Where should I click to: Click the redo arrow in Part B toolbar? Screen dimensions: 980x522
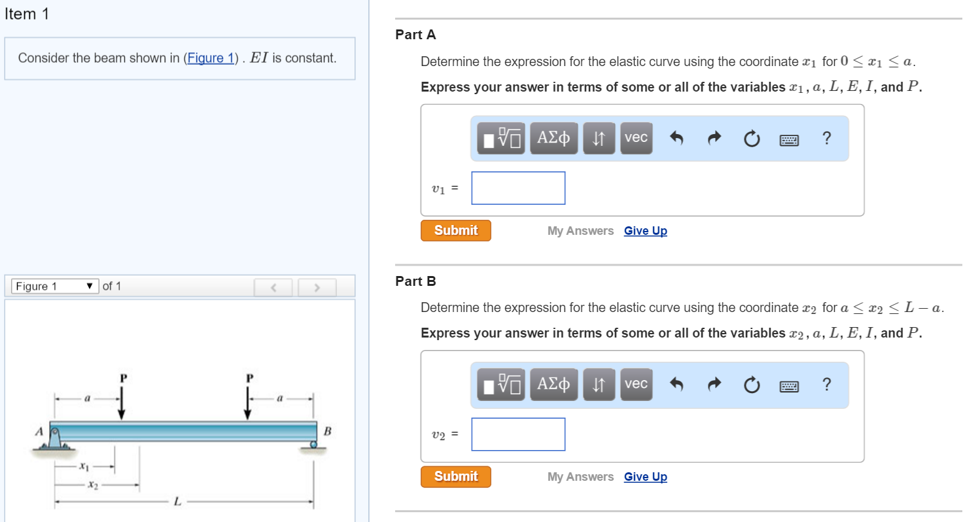713,385
